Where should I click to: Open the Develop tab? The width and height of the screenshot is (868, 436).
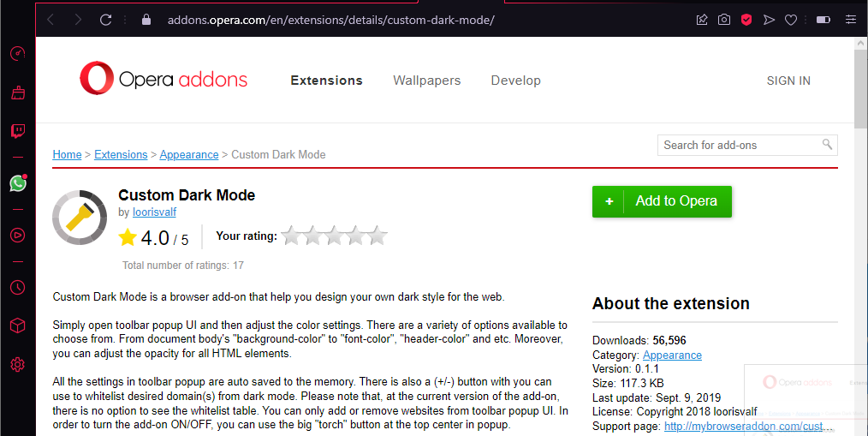click(x=516, y=81)
